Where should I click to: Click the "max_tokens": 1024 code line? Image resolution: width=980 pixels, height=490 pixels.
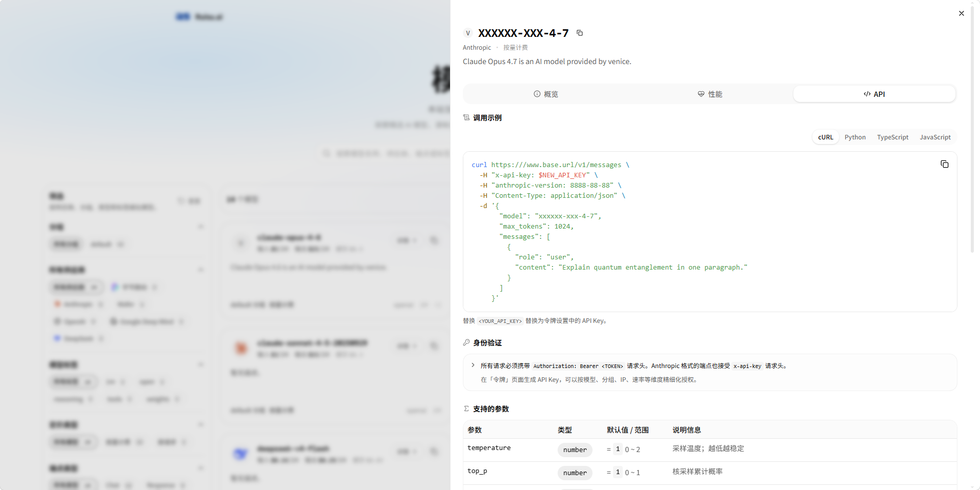click(x=537, y=227)
